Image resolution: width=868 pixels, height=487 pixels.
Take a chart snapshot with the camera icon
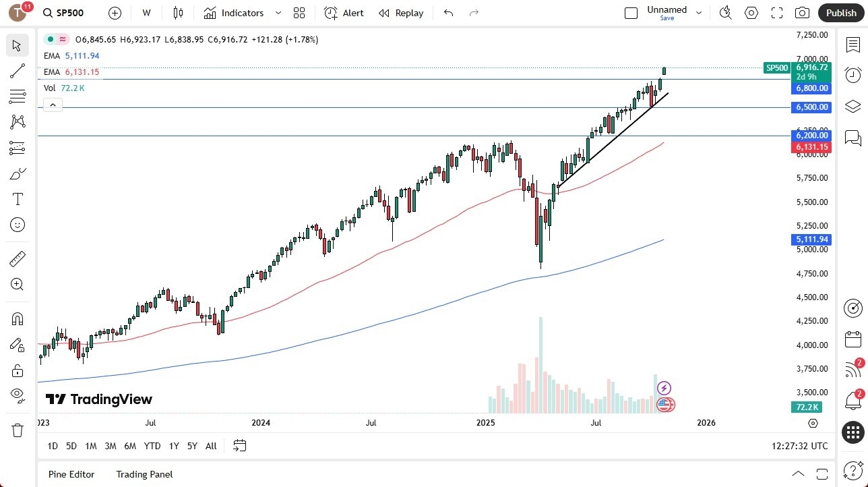802,12
